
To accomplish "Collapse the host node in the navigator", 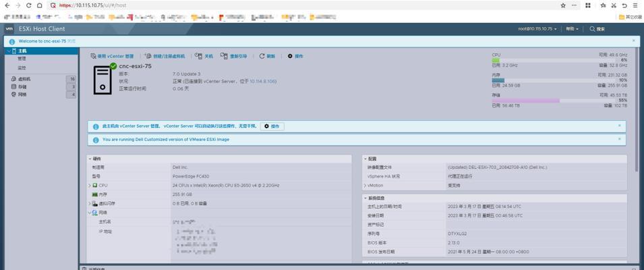I will coord(9,51).
